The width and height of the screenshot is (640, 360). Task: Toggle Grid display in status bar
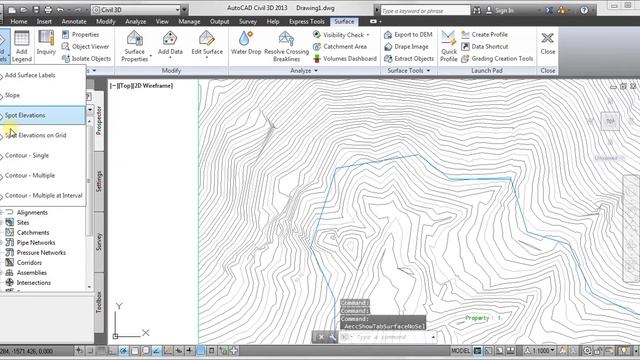click(x=102, y=350)
